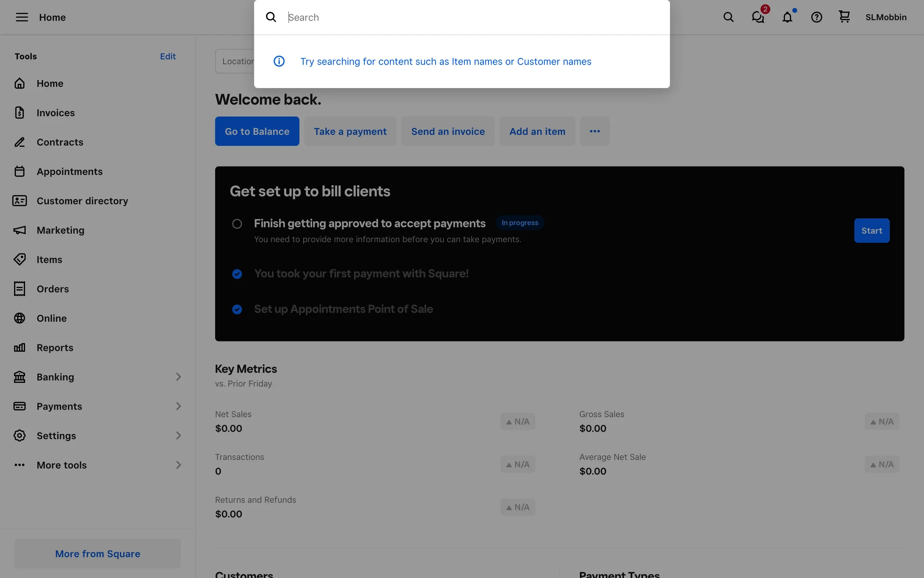Select the unfinished payment approval radio circle
Image resolution: width=924 pixels, height=578 pixels.
point(237,224)
